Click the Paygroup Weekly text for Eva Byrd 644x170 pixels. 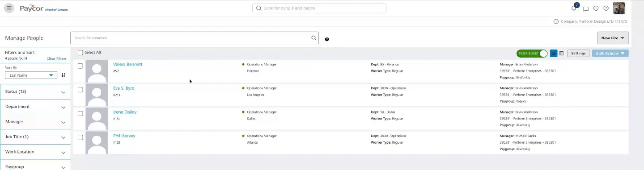coord(513,101)
